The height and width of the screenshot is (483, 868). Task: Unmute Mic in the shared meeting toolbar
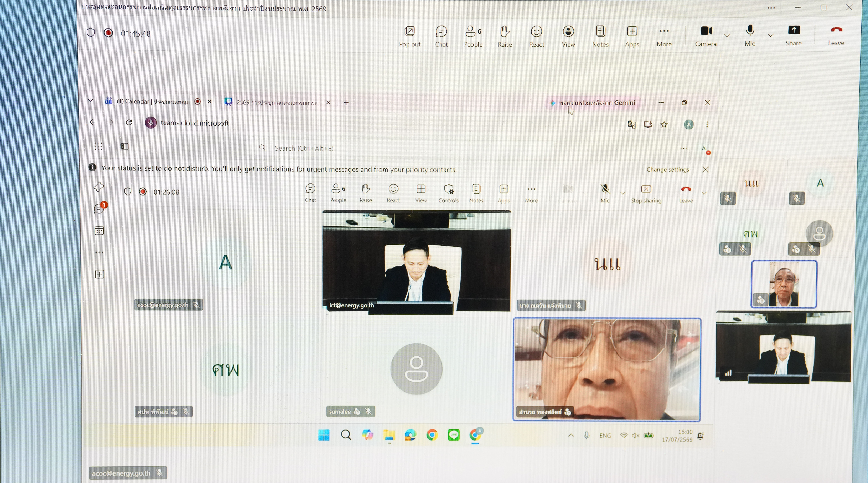pos(605,193)
